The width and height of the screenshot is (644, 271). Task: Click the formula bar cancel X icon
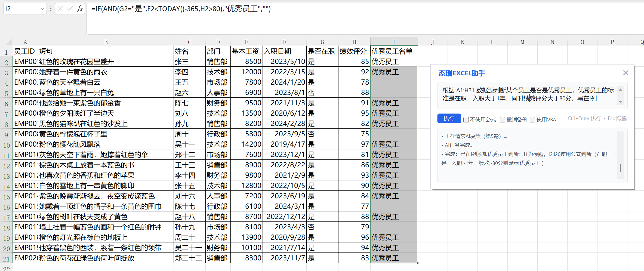60,9
